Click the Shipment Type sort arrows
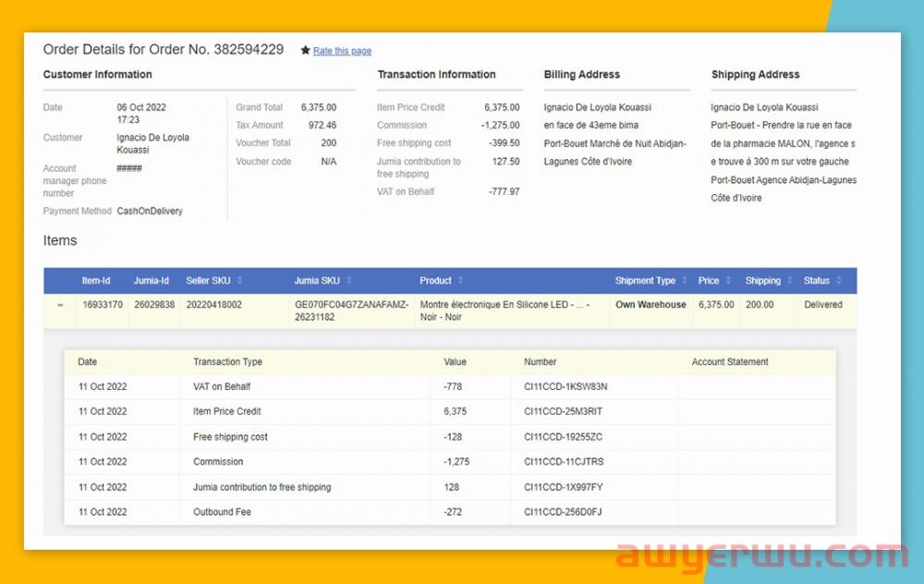The height and width of the screenshot is (584, 924). pos(684,281)
